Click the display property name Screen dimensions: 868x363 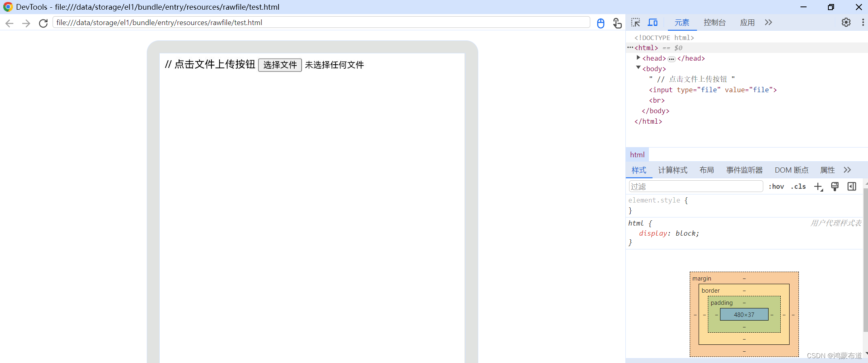(653, 233)
